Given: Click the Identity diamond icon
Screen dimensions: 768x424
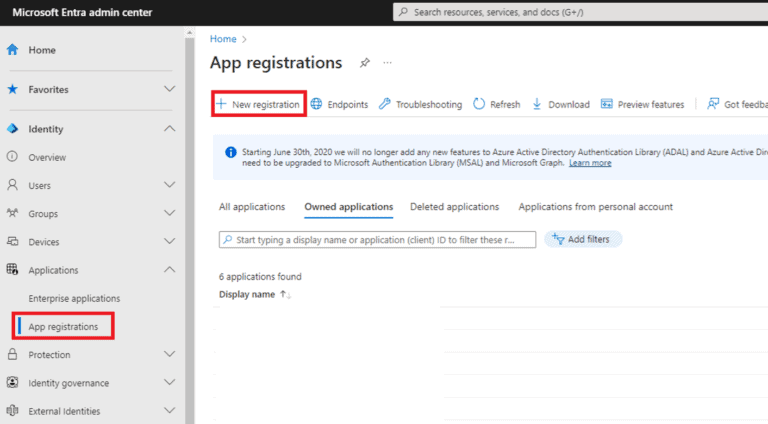Looking at the screenshot, I should tap(12, 129).
